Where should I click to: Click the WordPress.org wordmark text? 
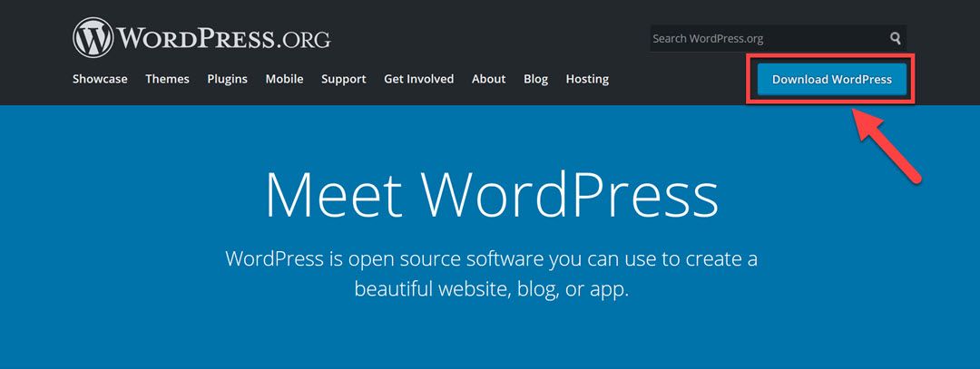point(224,39)
